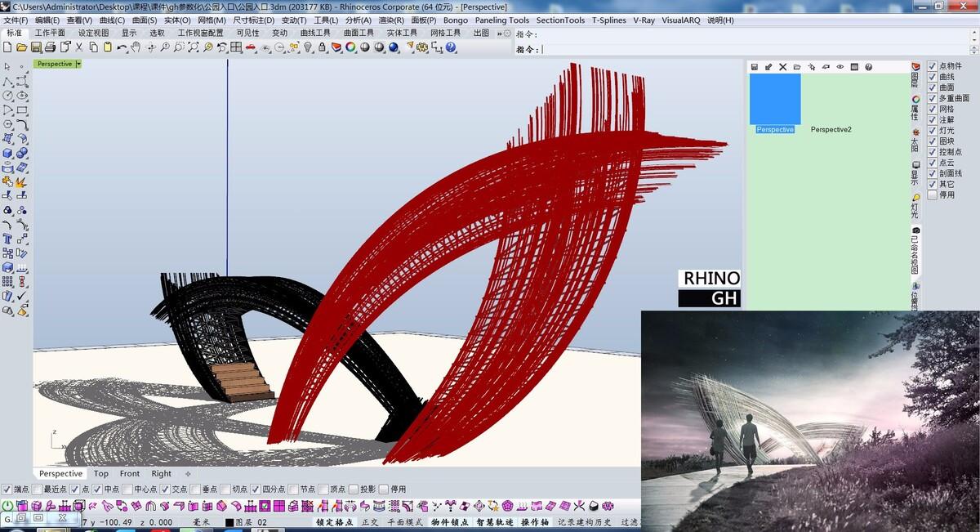Toggle the 端点 end snap checkbox
Image resolution: width=980 pixels, height=532 pixels.
pos(7,490)
